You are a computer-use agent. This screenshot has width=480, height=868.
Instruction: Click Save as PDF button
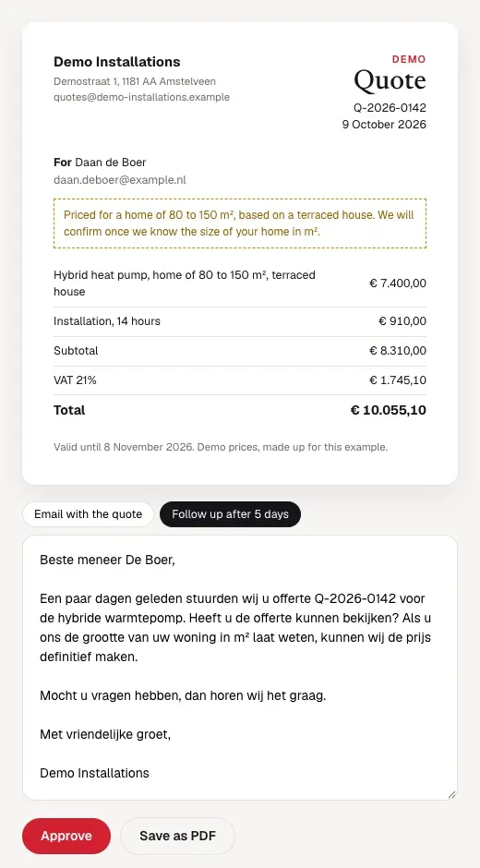pos(177,836)
